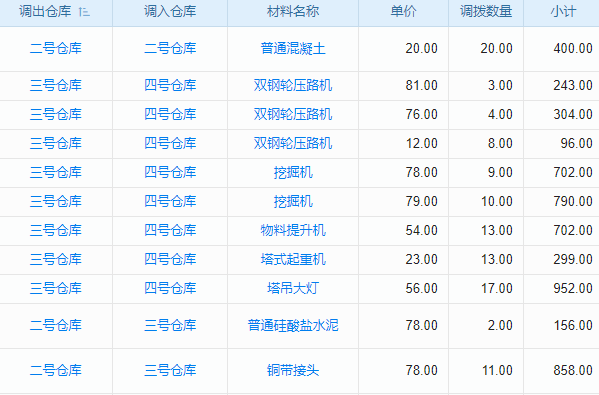Select the 299.00 subtotal cell
Image resolution: width=599 pixels, height=395 pixels.
tap(573, 259)
